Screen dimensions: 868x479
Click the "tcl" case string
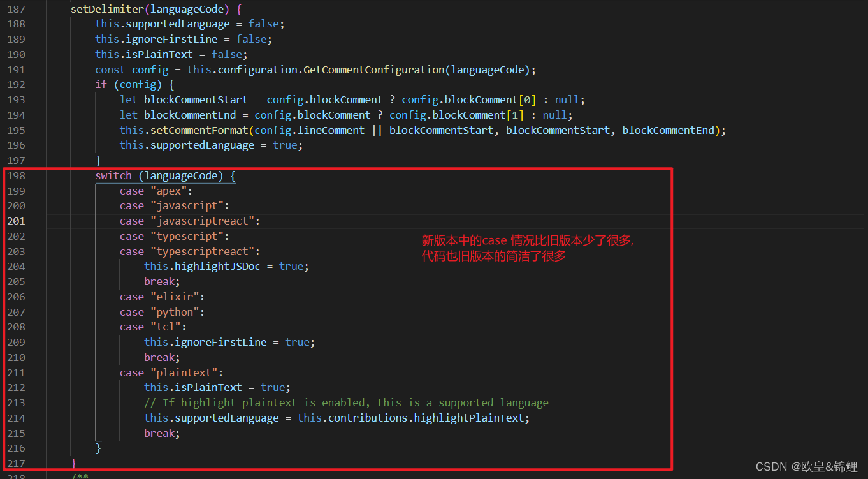pyautogui.click(x=165, y=327)
